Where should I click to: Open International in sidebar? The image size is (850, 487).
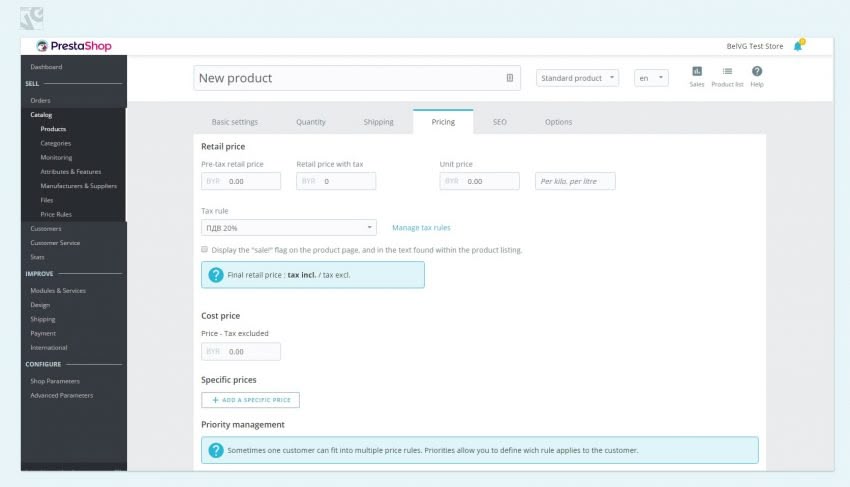(x=49, y=348)
